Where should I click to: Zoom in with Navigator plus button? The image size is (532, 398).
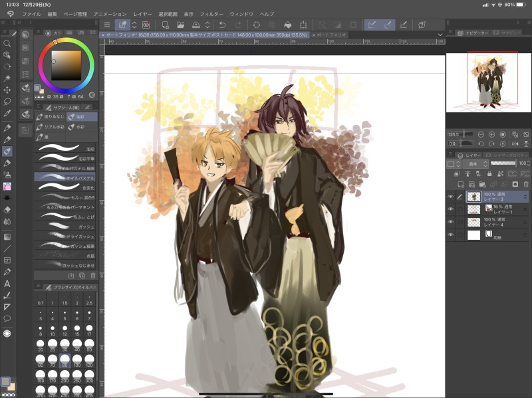(491, 135)
